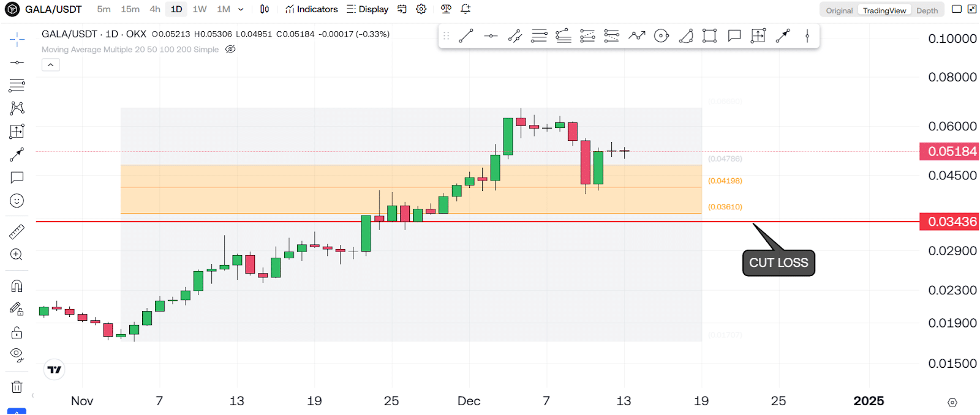Select the callout tool in floating toolbar
Viewport: 980px width, 415px height.
coord(734,36)
